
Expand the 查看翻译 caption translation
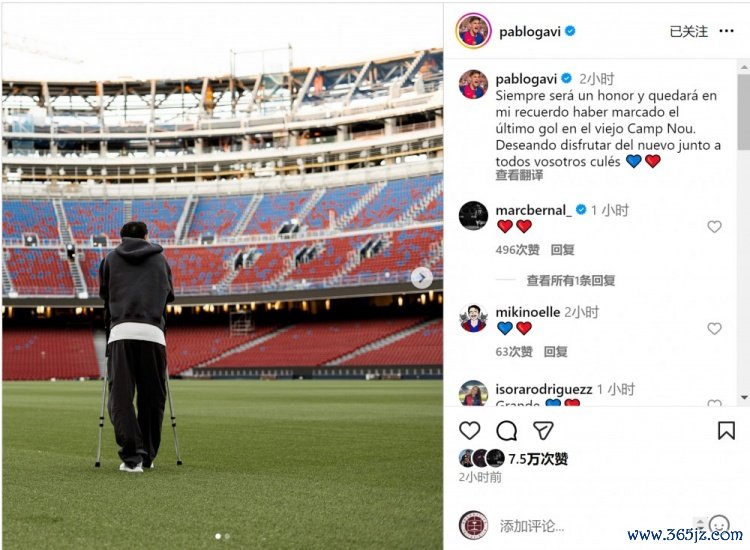pyautogui.click(x=519, y=176)
